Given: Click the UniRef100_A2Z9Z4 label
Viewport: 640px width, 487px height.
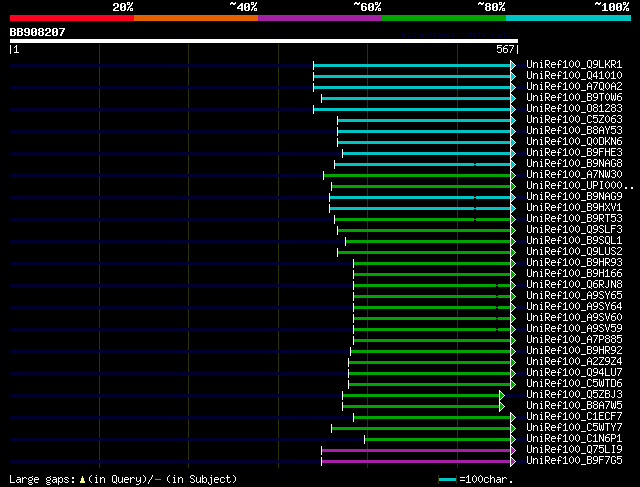Looking at the screenshot, I should [574, 362].
